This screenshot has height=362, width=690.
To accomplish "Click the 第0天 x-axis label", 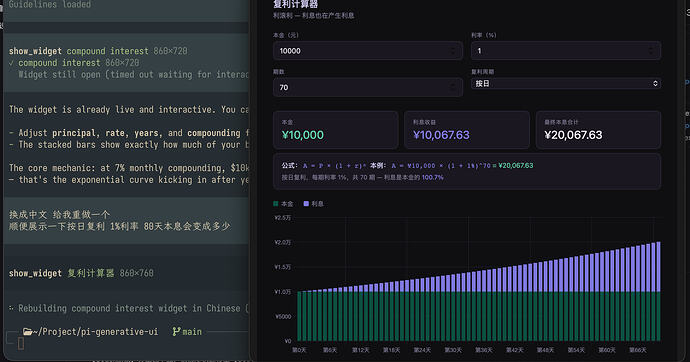I will pyautogui.click(x=299, y=350).
